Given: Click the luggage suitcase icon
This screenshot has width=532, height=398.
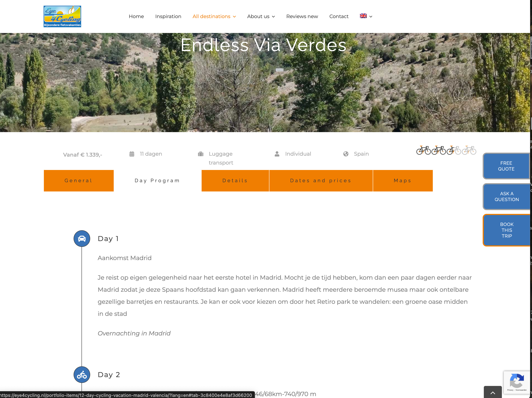Looking at the screenshot, I should 200,154.
